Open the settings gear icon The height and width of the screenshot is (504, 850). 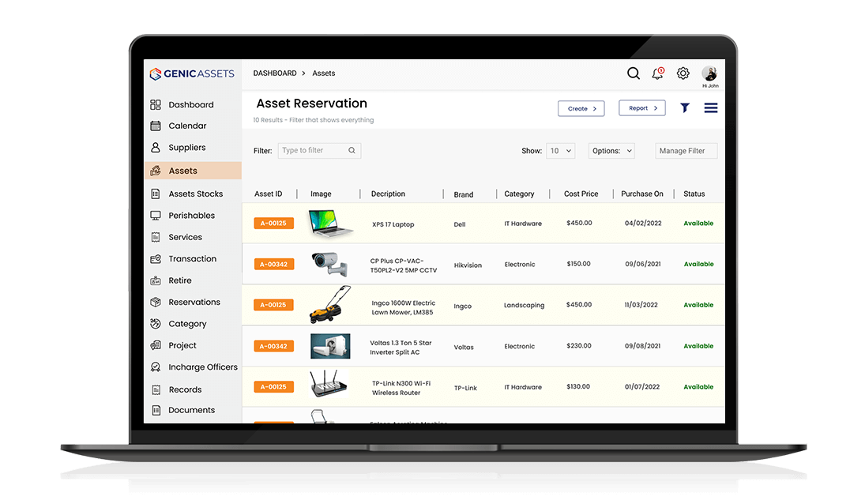coord(683,73)
